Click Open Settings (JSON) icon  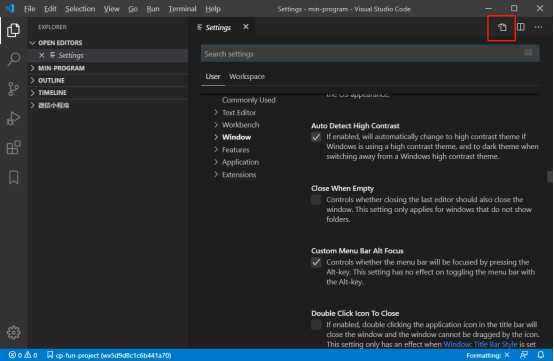point(502,27)
